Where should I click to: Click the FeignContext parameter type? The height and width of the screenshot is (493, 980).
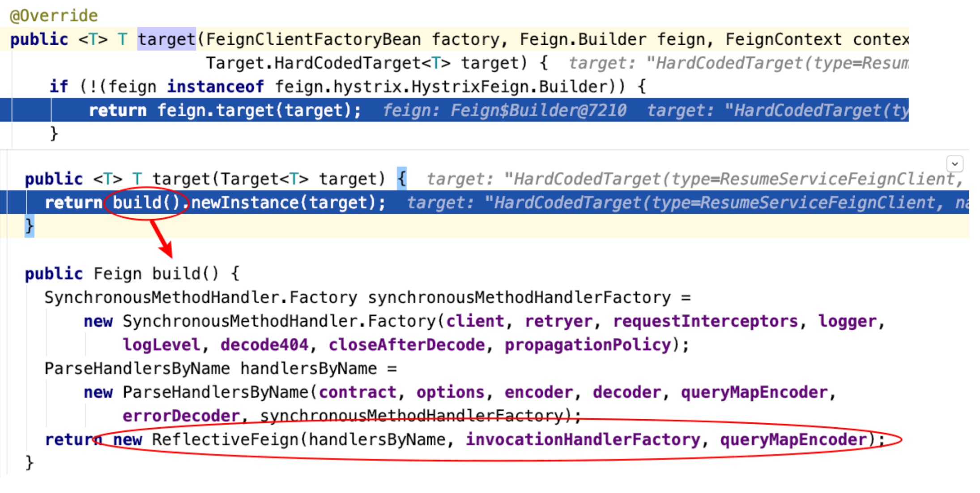(784, 39)
